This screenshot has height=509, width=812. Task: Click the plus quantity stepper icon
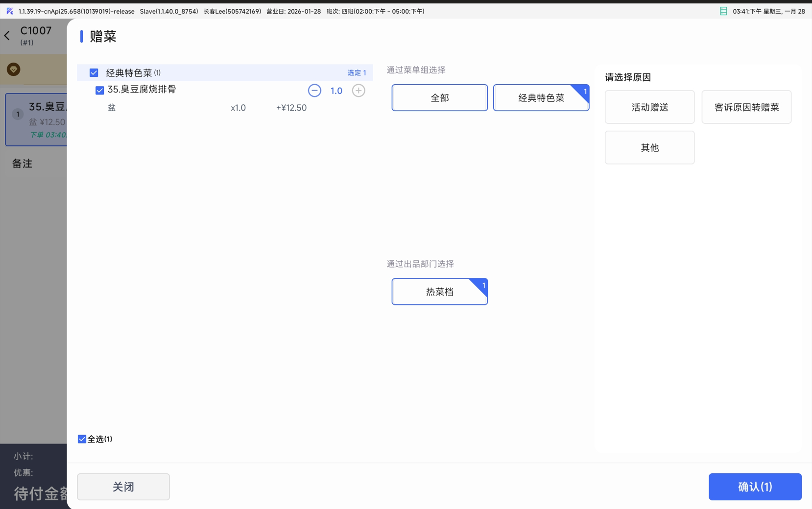358,91
